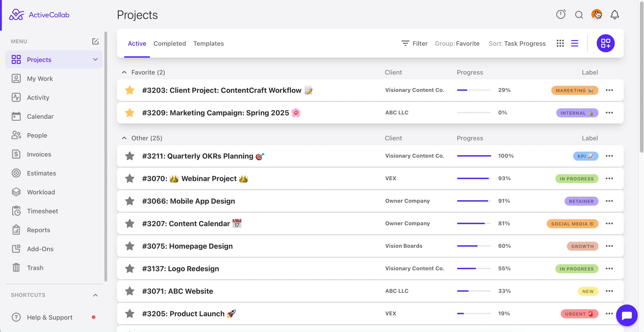The height and width of the screenshot is (332, 644).
Task: Open the live chat bubble
Action: click(627, 315)
